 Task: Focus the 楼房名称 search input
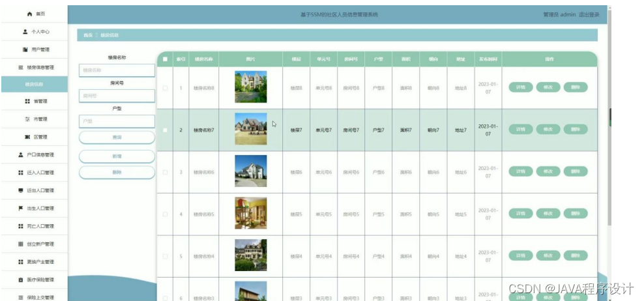117,70
